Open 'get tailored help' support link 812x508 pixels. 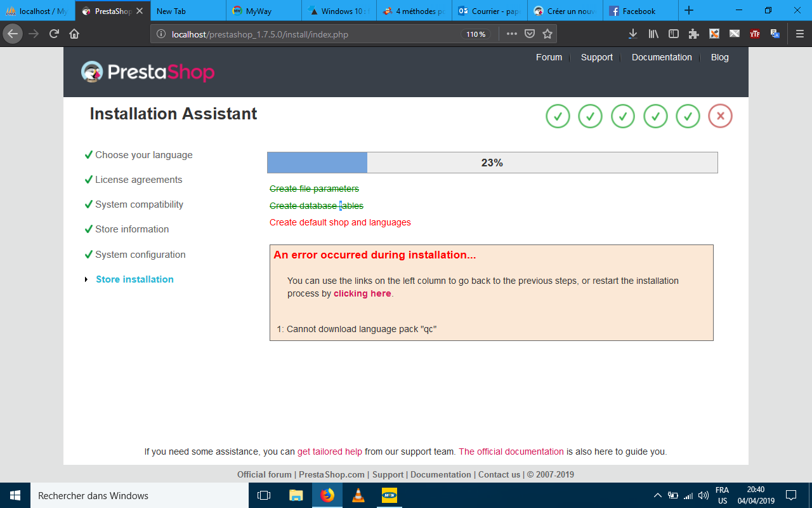330,452
